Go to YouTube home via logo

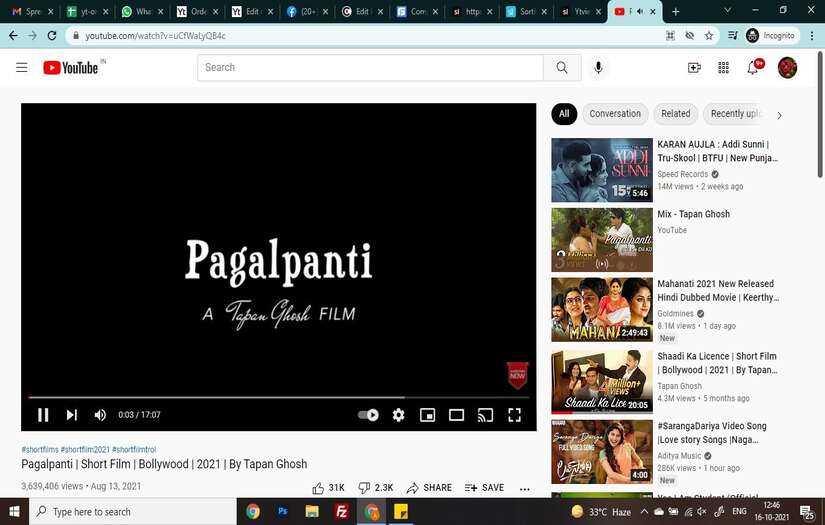71,68
